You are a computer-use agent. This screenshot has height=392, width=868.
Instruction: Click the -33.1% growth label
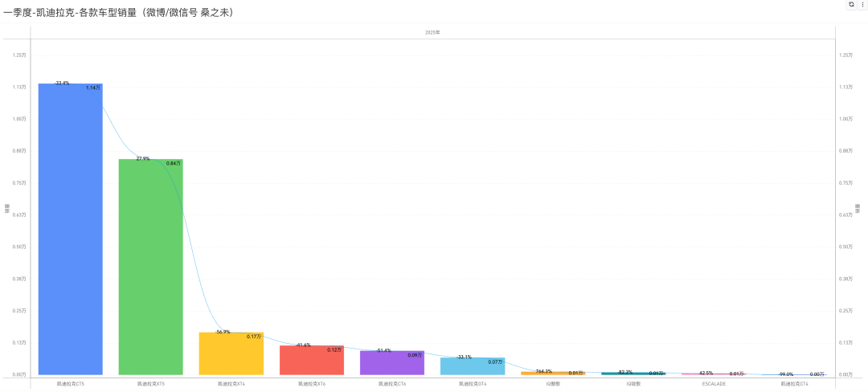[464, 357]
